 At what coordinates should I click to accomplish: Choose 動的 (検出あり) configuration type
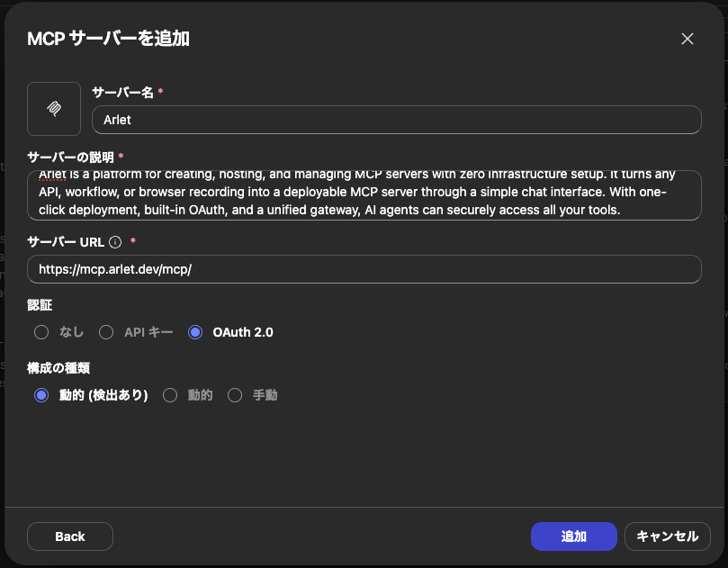[x=41, y=395]
